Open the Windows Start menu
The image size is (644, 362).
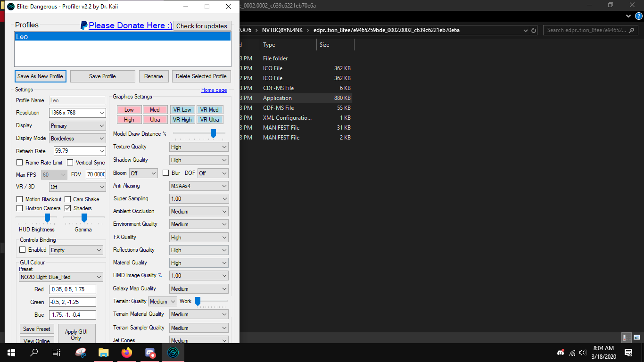coord(11,352)
